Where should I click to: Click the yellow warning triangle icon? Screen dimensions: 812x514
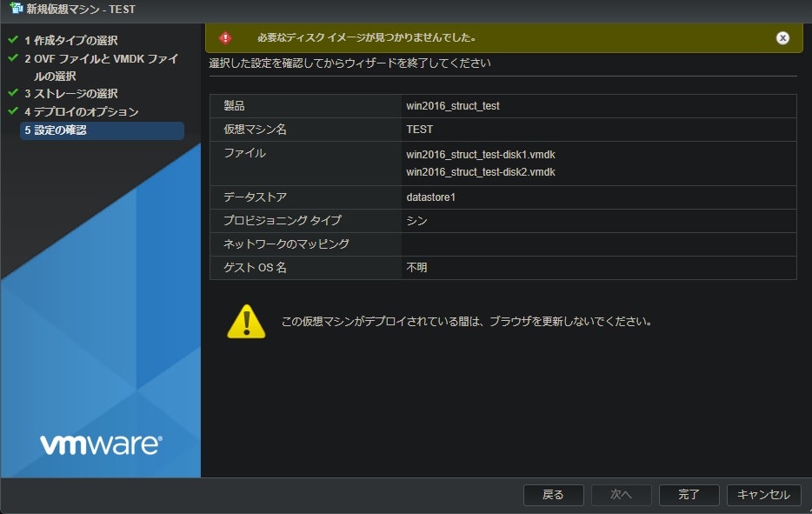click(247, 322)
